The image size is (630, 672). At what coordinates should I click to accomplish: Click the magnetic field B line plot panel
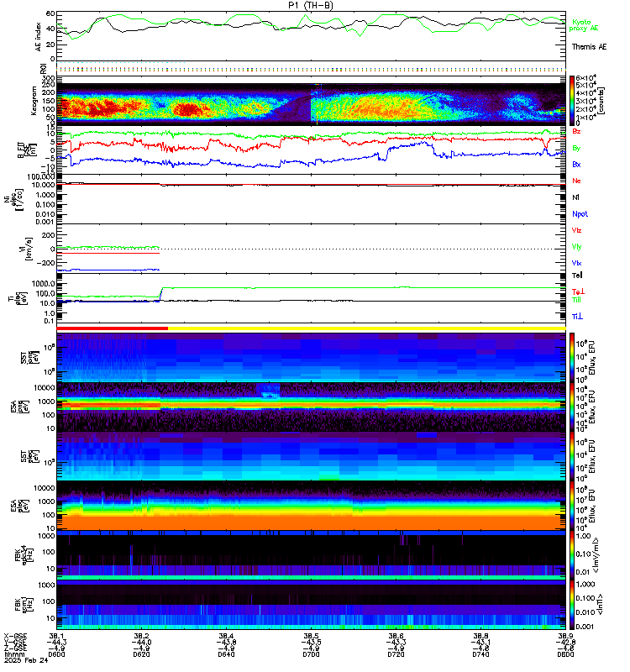point(311,150)
